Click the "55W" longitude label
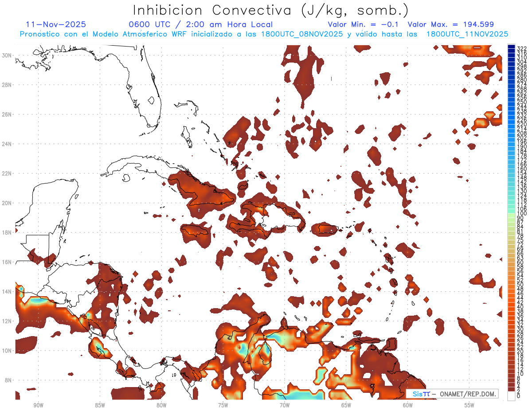This screenshot has height=411, width=532. (x=469, y=405)
